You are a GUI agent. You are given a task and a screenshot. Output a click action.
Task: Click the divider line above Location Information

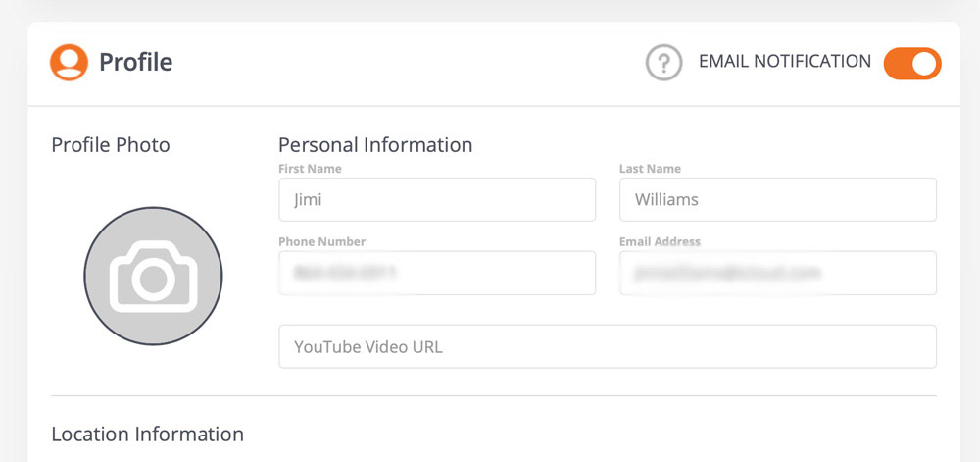click(493, 396)
